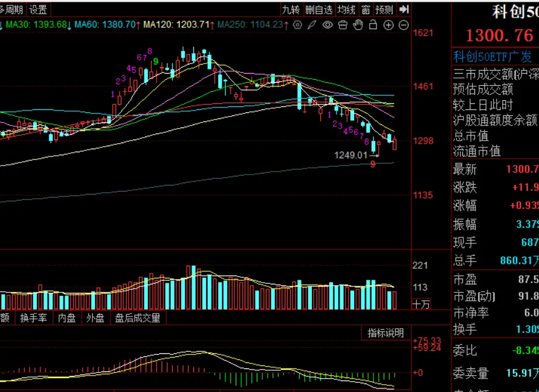Open the 多周期 tab
This screenshot has width=539, height=392.
coord(11,10)
